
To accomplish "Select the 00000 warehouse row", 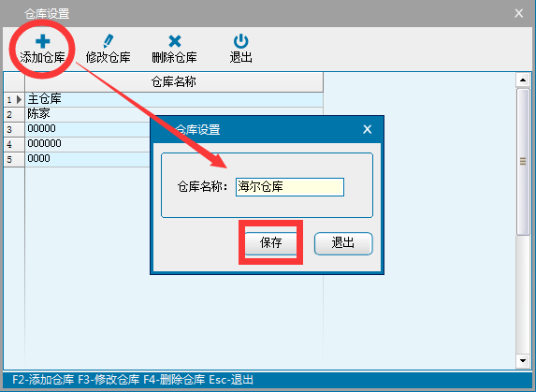I will (x=88, y=129).
